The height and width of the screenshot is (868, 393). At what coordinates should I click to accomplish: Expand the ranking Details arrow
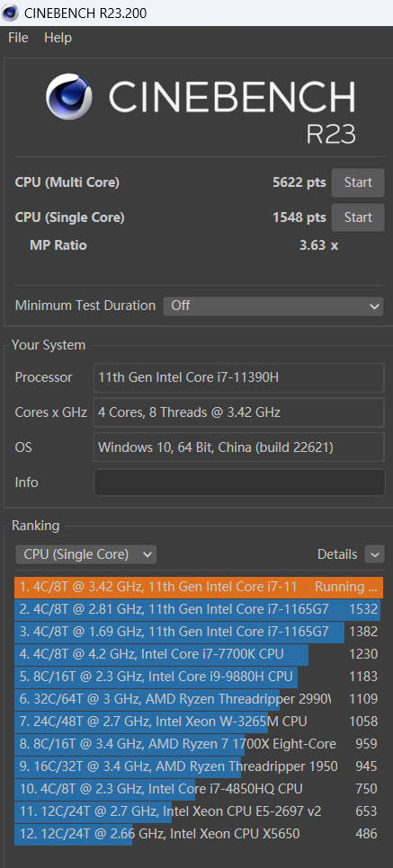pos(375,554)
